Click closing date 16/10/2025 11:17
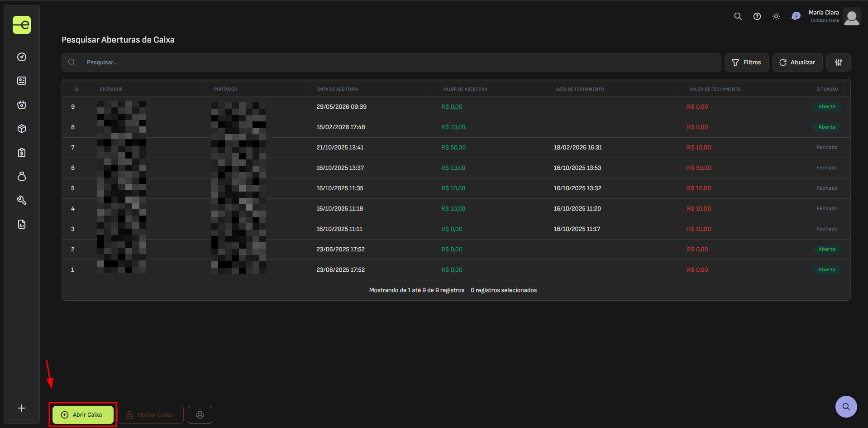868x428 pixels. tap(577, 229)
